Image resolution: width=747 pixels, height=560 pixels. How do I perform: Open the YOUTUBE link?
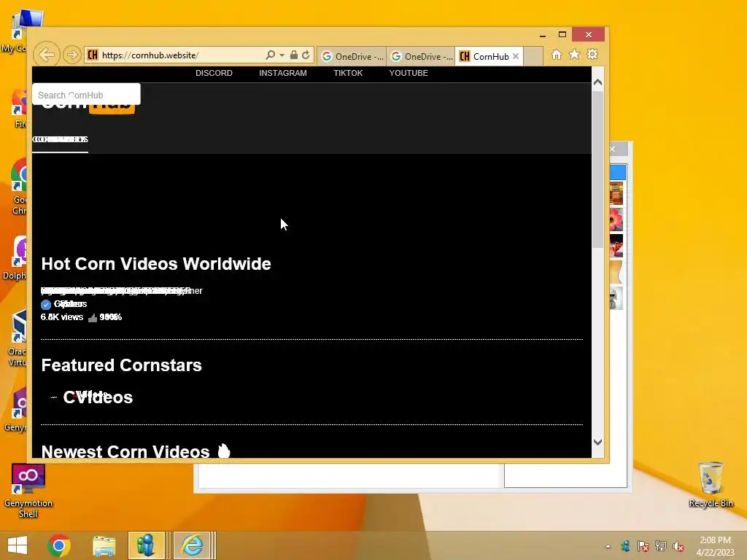409,73
